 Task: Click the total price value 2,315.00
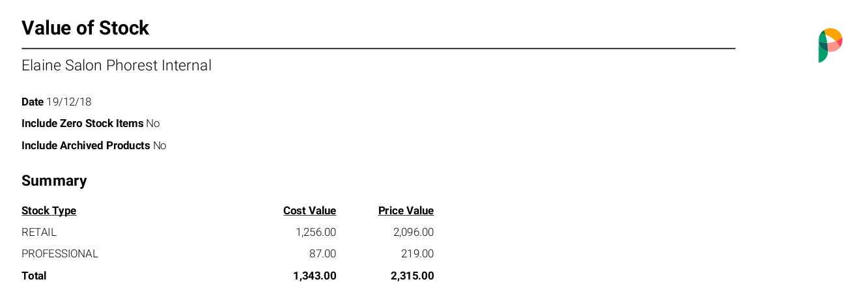[412, 276]
